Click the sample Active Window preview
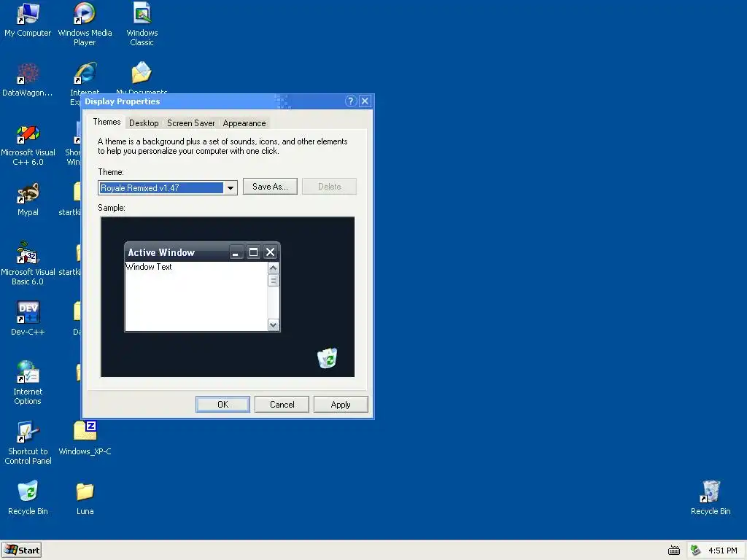747x560 pixels. click(202, 287)
